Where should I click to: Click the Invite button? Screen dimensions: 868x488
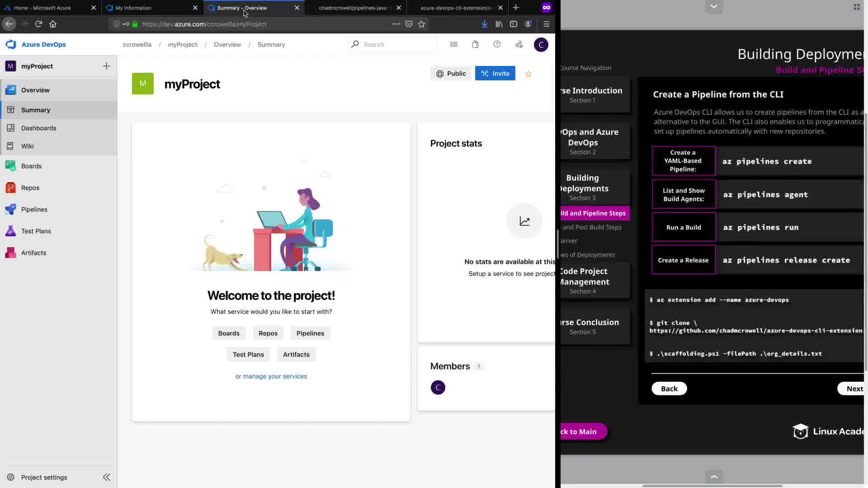pos(495,74)
